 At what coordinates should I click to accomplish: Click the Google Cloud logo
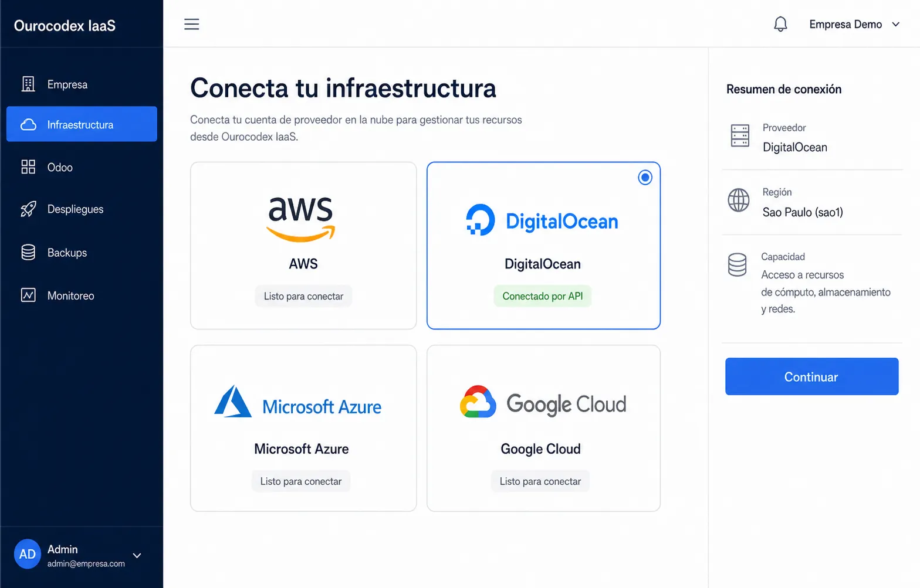(543, 403)
